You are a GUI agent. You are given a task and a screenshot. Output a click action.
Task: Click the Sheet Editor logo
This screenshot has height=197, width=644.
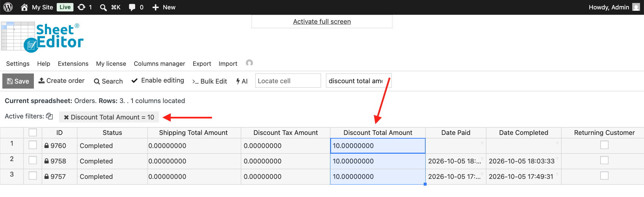(42, 37)
